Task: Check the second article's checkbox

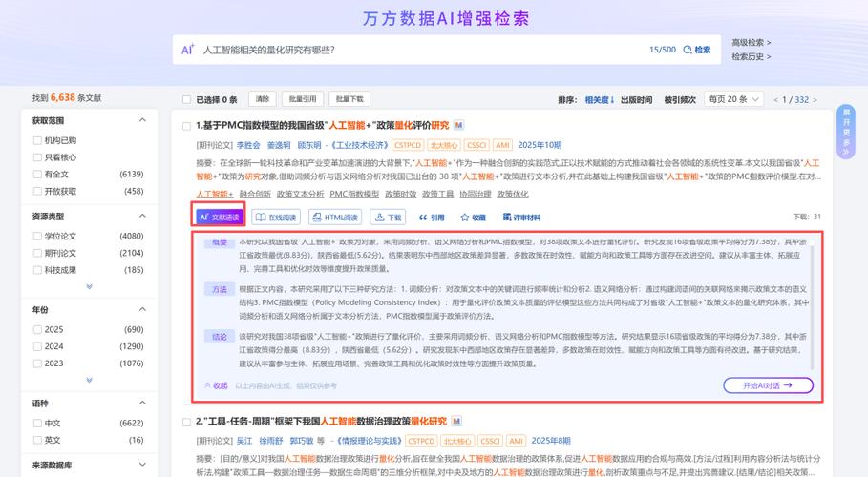Action: (x=186, y=422)
